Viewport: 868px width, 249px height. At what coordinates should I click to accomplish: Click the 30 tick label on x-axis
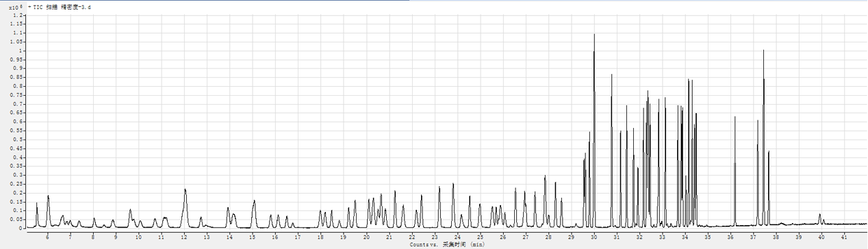[x=593, y=237]
